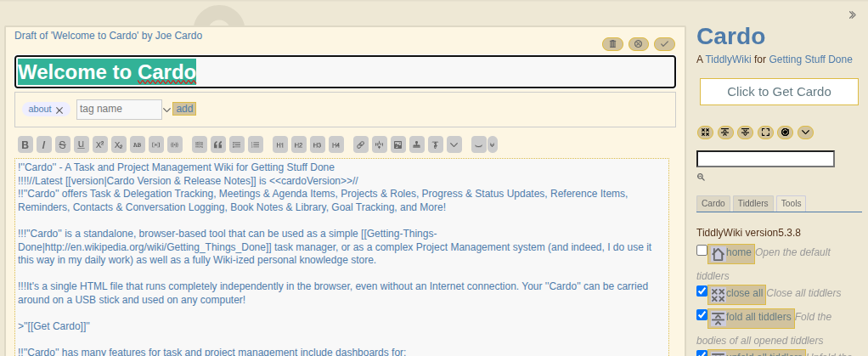The width and height of the screenshot is (868, 356).
Task: Click the 'home' tools button
Action: click(x=730, y=253)
